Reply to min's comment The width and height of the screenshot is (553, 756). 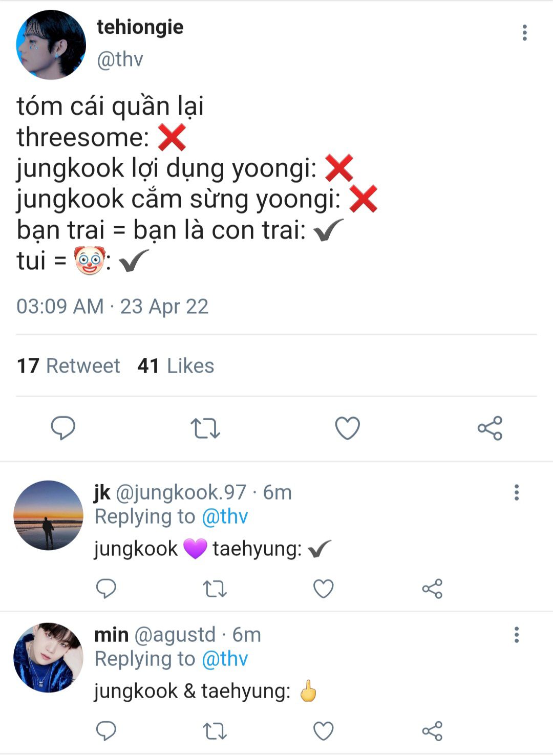coord(107,731)
